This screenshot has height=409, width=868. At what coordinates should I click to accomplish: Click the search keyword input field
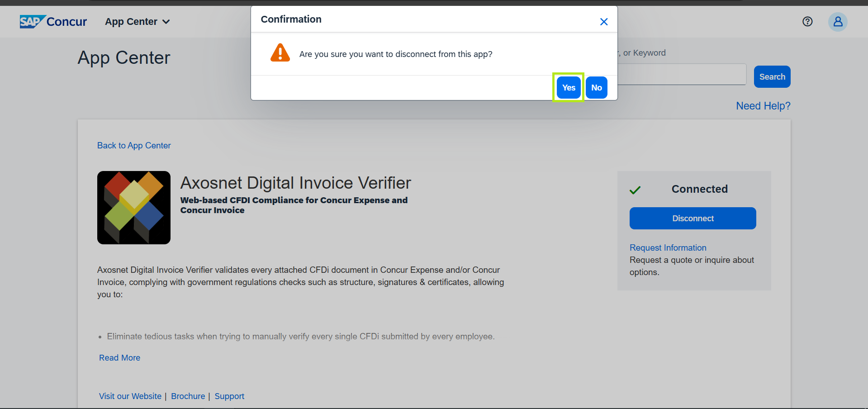pos(681,75)
